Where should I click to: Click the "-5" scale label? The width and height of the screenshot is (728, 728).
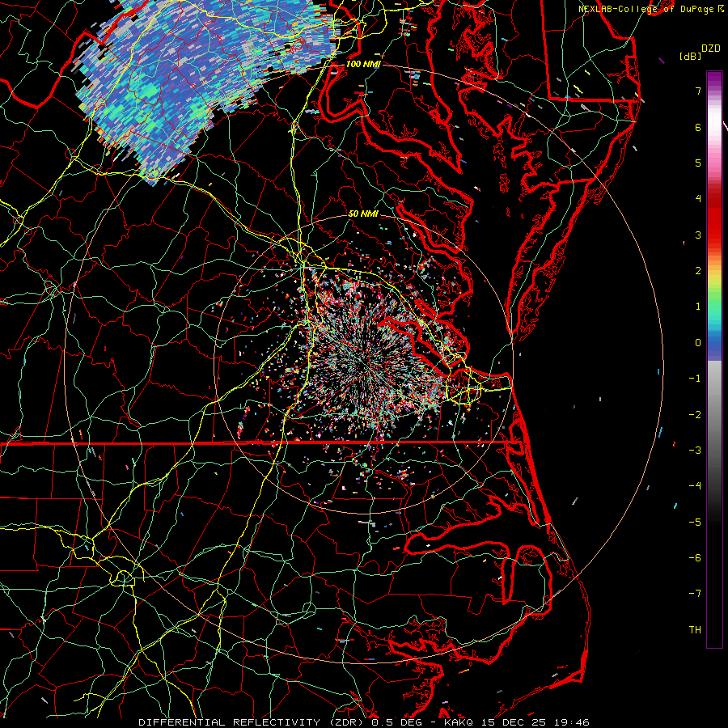tap(695, 523)
